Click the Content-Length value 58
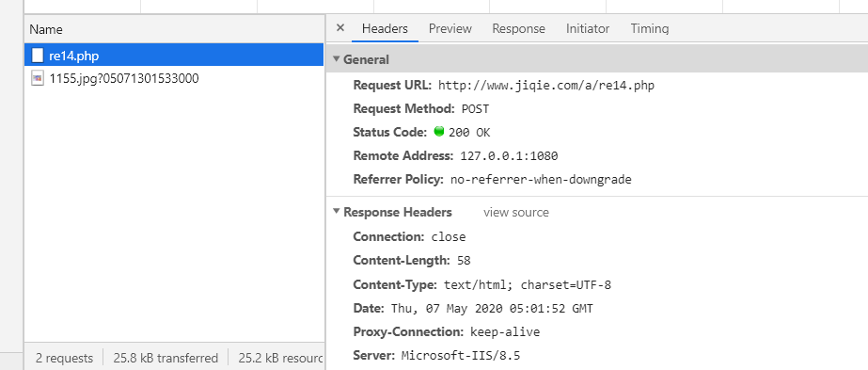Image resolution: width=868 pixels, height=370 pixels. point(464,261)
